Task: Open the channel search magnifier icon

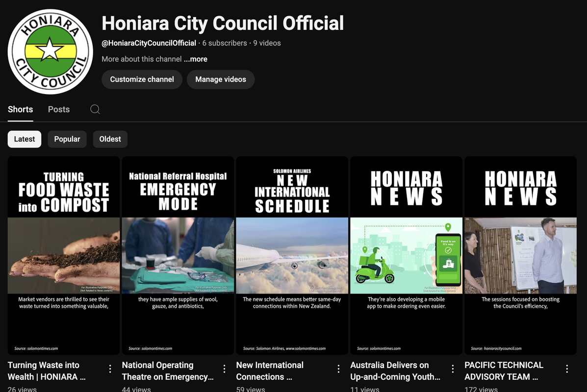Action: pyautogui.click(x=95, y=109)
